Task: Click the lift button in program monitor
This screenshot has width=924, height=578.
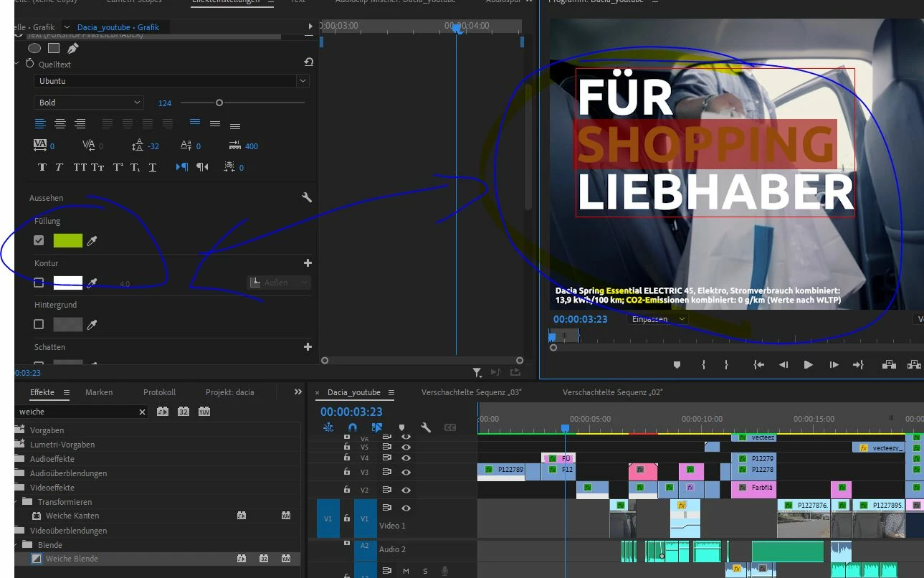Action: pyautogui.click(x=889, y=364)
